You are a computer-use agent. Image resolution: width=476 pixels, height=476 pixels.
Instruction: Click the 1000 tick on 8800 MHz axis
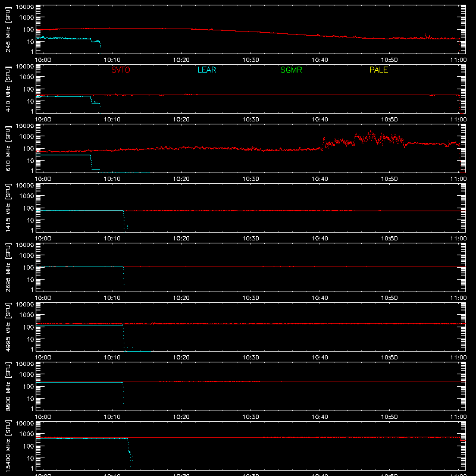(27, 374)
